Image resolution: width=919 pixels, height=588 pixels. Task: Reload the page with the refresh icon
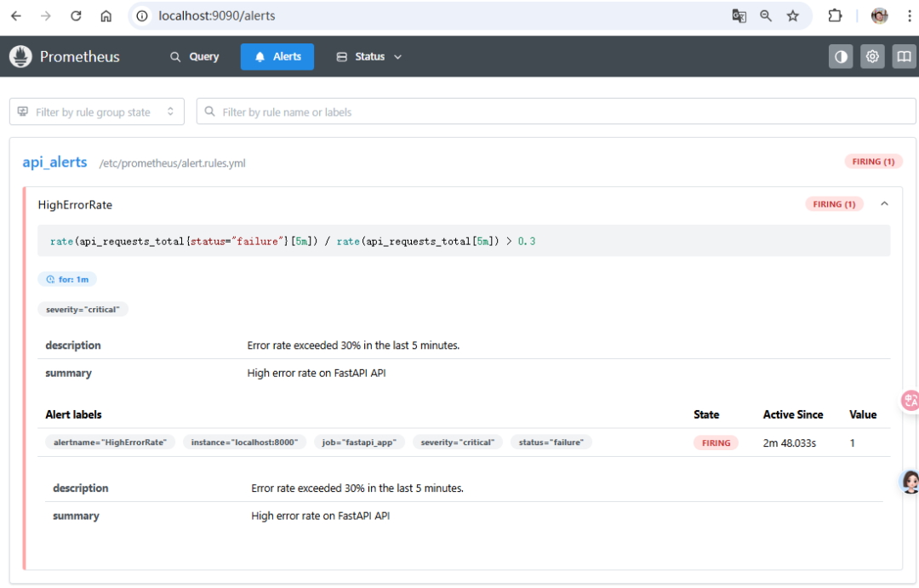click(76, 16)
